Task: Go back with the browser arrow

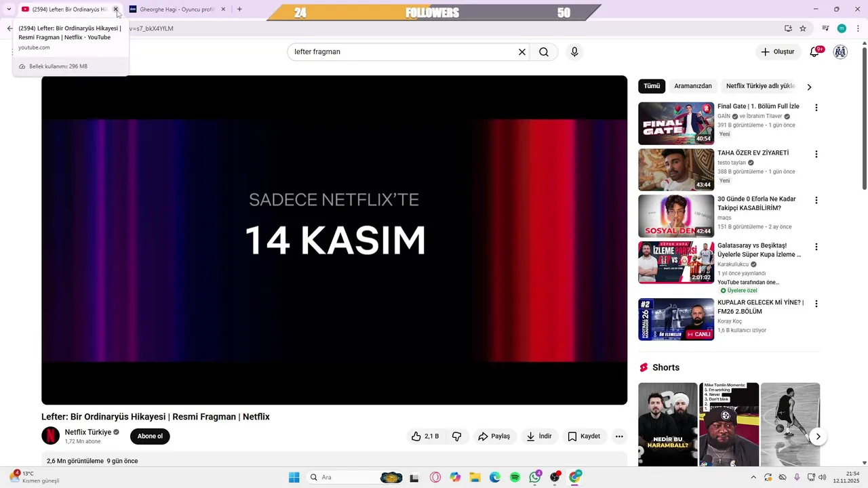Action: [x=9, y=28]
